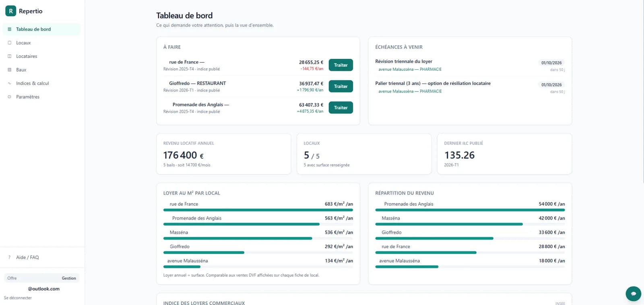Click Traiter for Promenade des Anglais revision
Viewport: 644px width, 305px height.
341,108
